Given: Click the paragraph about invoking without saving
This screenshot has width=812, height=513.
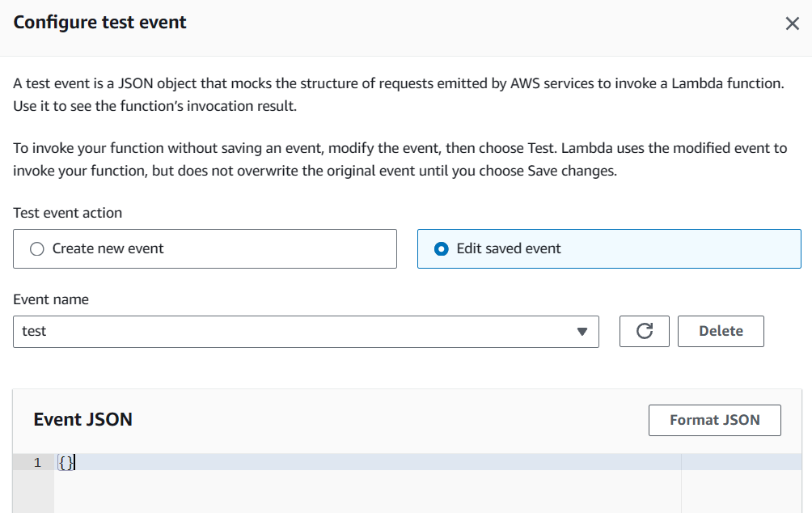Looking at the screenshot, I should [396, 160].
